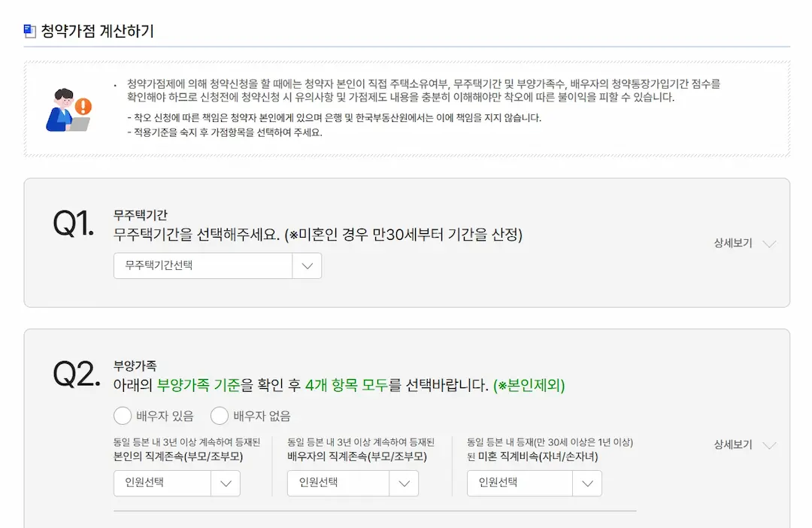This screenshot has width=812, height=528.
Task: Click the 무주택기간을 선택해주세요 question text
Action: (x=317, y=235)
